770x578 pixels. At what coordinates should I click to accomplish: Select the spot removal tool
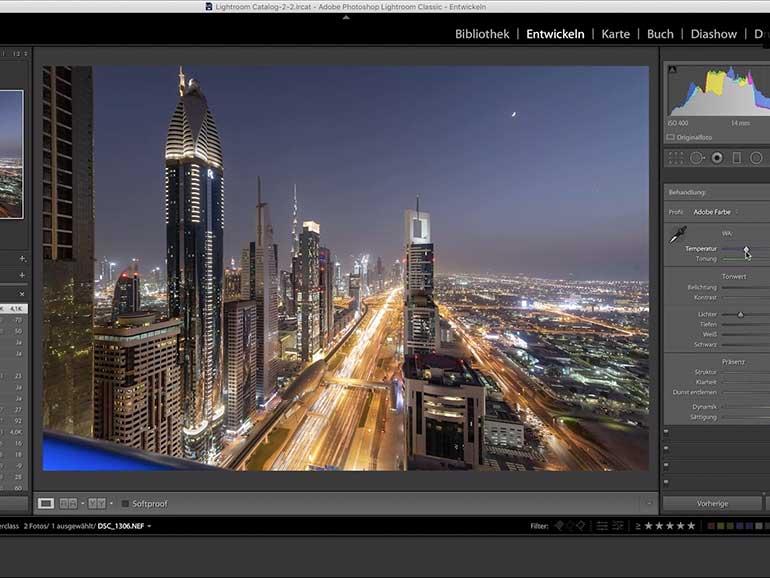point(697,158)
